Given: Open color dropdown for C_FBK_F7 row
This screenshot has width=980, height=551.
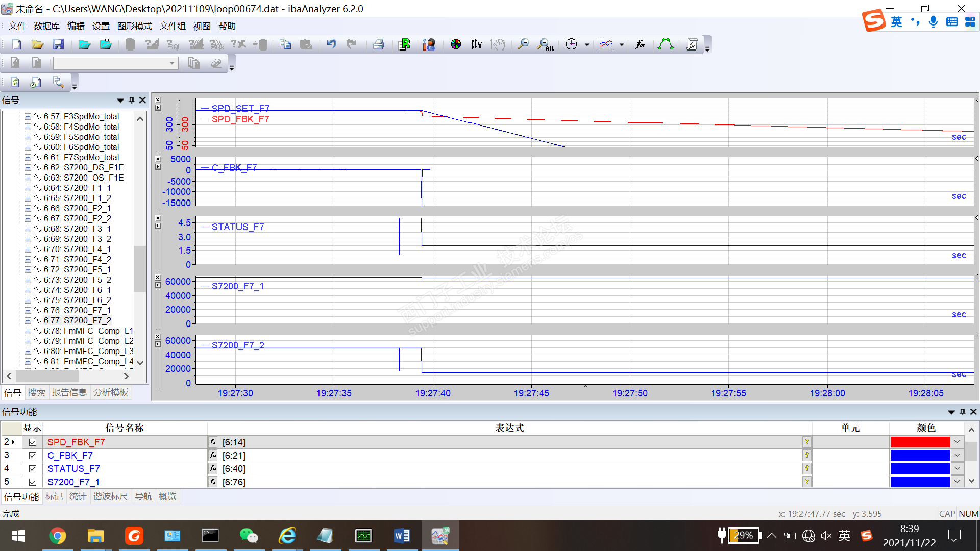Looking at the screenshot, I should (957, 456).
